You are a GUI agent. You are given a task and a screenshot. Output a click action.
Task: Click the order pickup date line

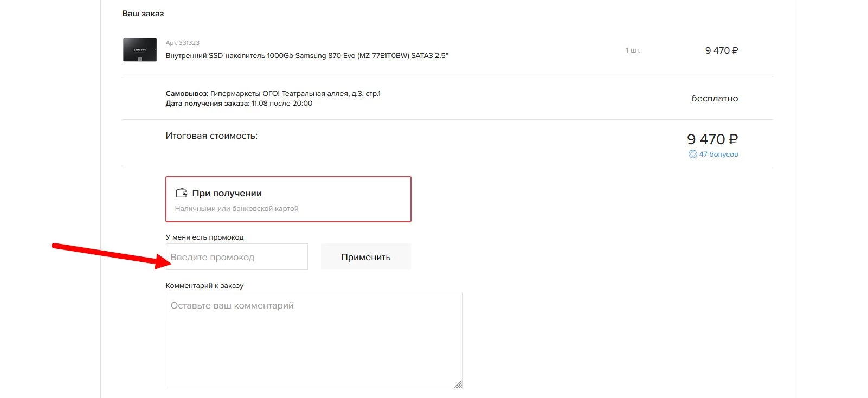point(239,104)
